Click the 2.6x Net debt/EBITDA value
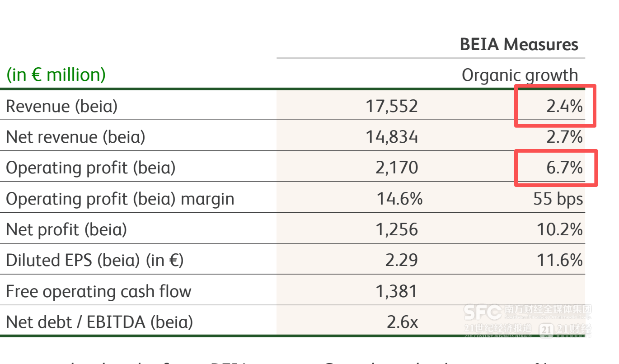Image resolution: width=619 pixels, height=364 pixels. (402, 322)
